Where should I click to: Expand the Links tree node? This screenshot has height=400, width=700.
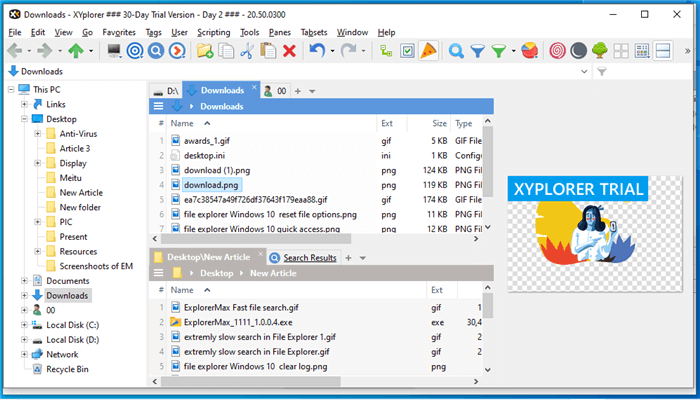point(24,104)
